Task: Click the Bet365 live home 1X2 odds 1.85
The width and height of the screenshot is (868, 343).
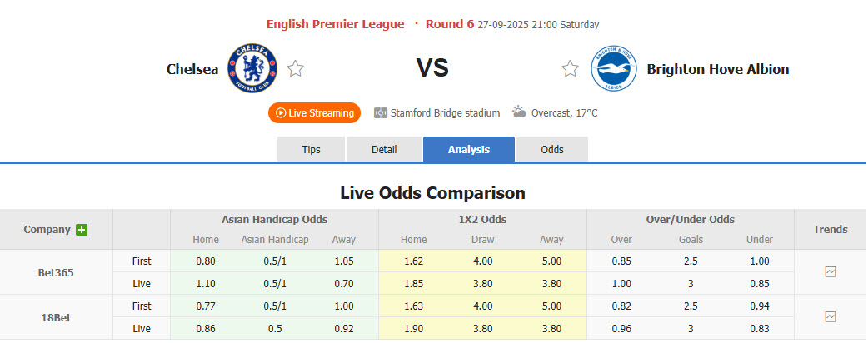Action: point(413,283)
